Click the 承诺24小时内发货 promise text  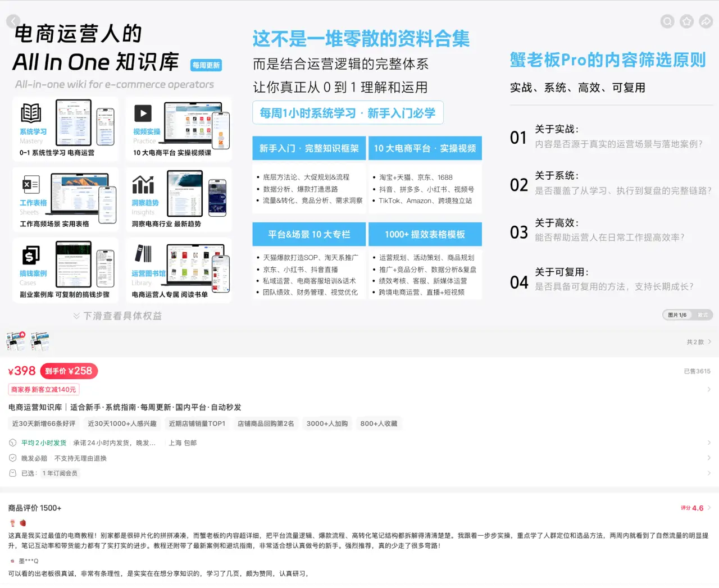tap(114, 443)
